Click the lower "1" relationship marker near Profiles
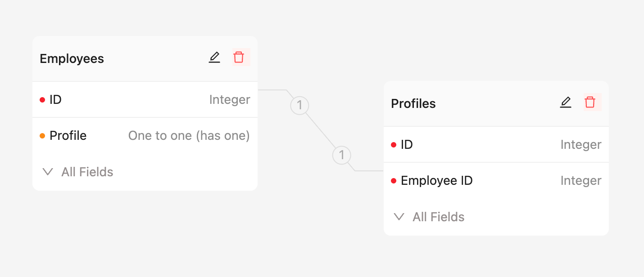The width and height of the screenshot is (644, 277). 342,155
